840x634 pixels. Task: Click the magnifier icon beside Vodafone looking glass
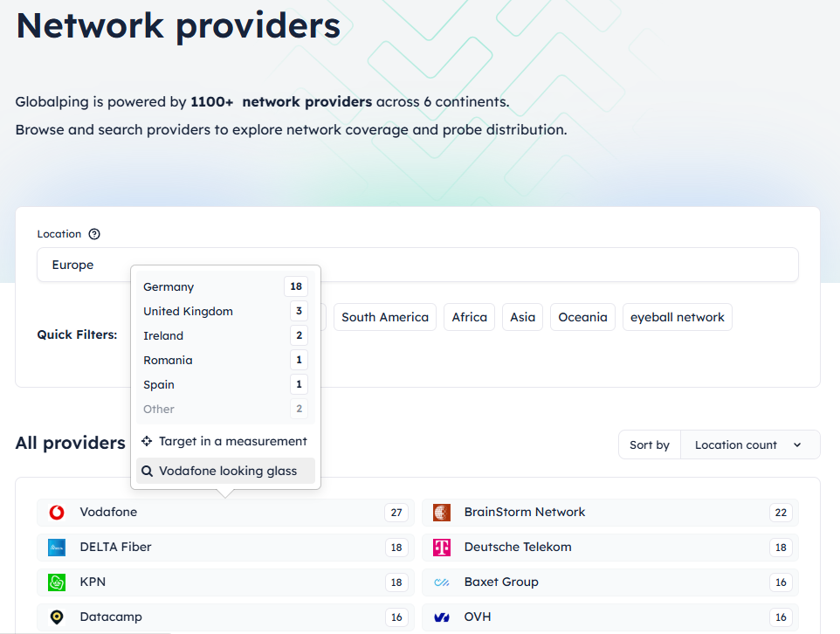pyautogui.click(x=147, y=471)
